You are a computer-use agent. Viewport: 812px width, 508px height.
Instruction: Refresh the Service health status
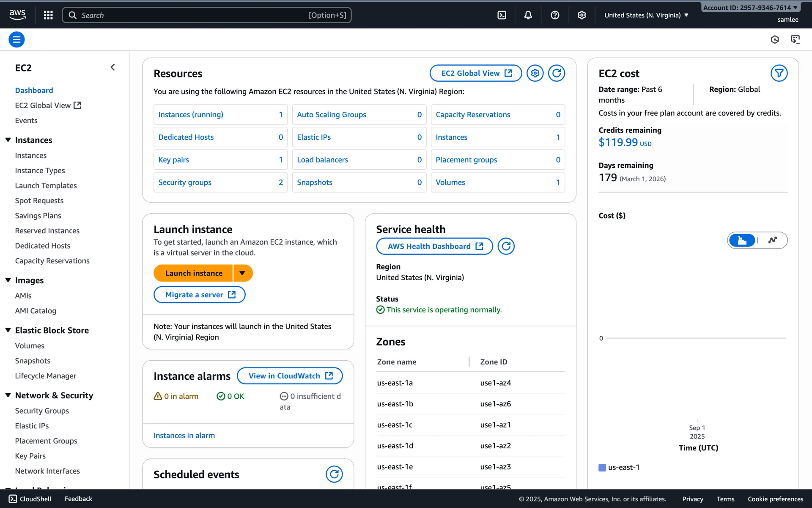[506, 246]
